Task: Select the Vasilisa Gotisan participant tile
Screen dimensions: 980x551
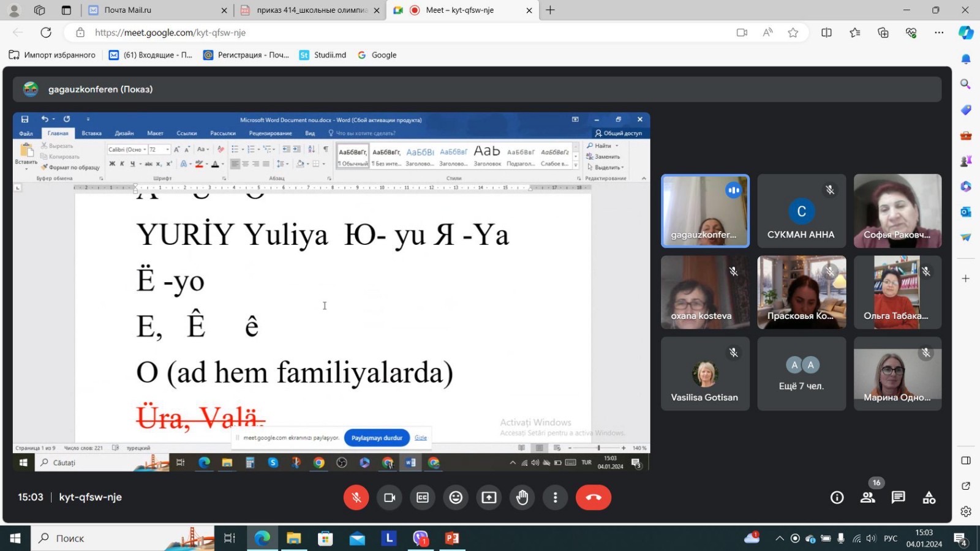Action: click(x=704, y=373)
